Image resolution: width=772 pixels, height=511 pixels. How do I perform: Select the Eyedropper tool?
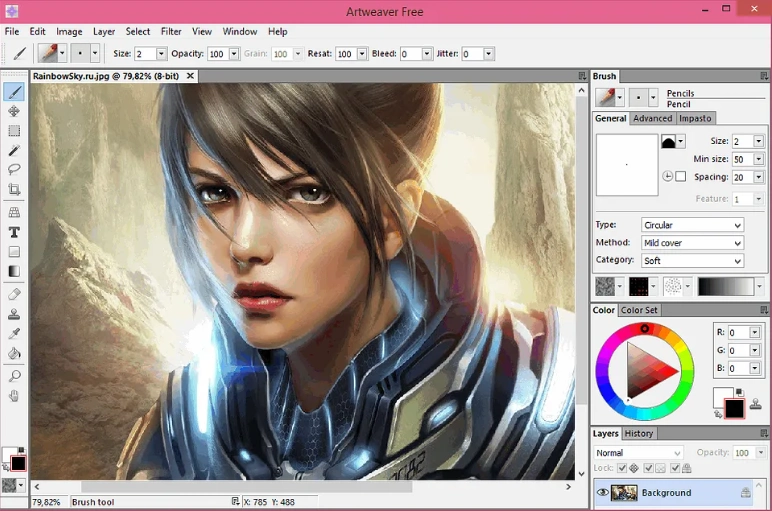(14, 334)
